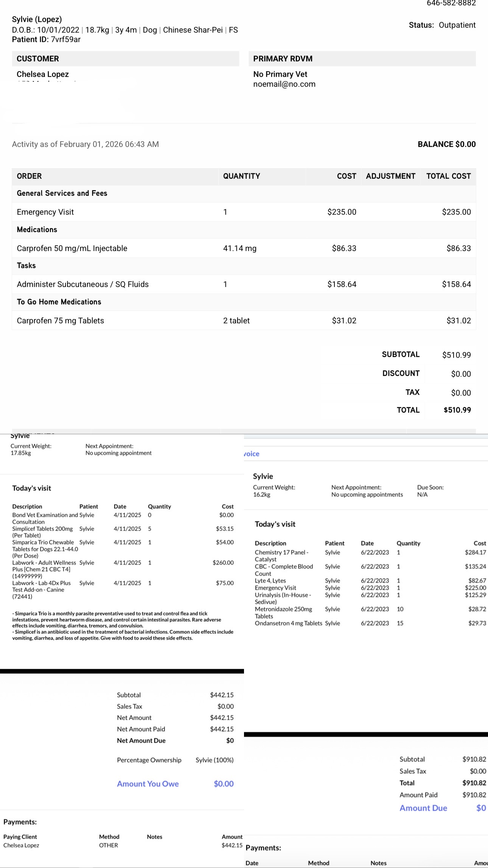
Task: Select the ADJUSTMENT column header
Action: (x=390, y=176)
